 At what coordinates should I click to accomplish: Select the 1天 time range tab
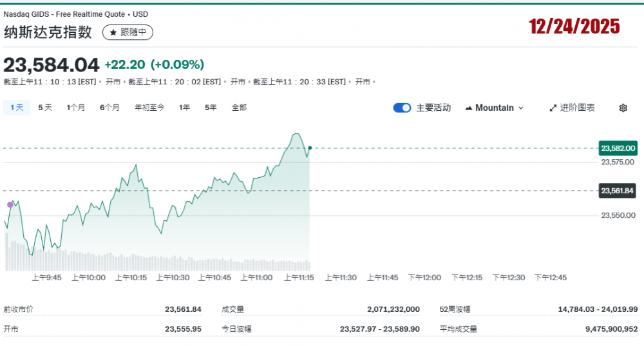[x=17, y=108]
